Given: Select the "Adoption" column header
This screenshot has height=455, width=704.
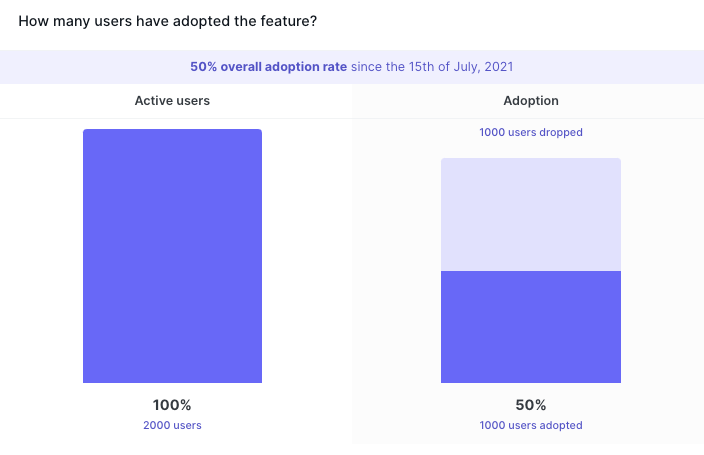Looking at the screenshot, I should [x=531, y=101].
